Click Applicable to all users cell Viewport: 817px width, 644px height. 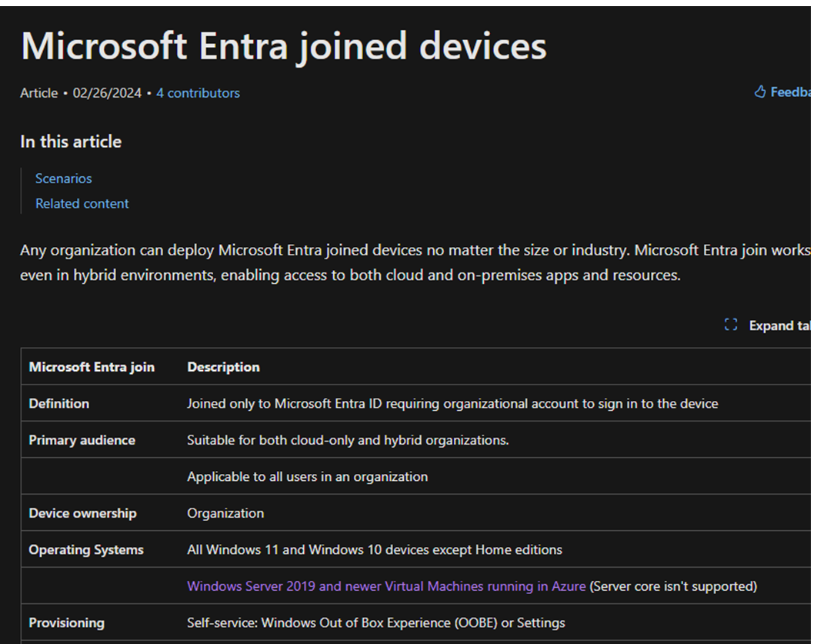point(308,477)
